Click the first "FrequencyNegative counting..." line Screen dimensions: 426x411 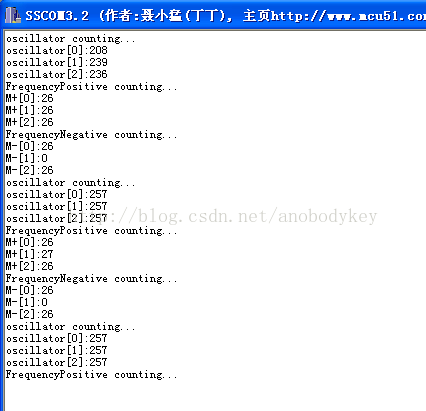click(91, 135)
